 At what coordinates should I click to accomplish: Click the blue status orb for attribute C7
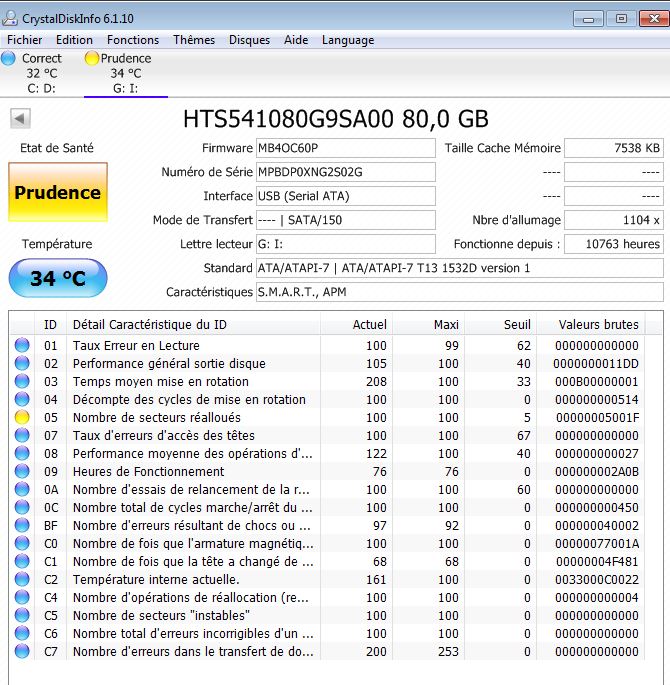click(22, 651)
